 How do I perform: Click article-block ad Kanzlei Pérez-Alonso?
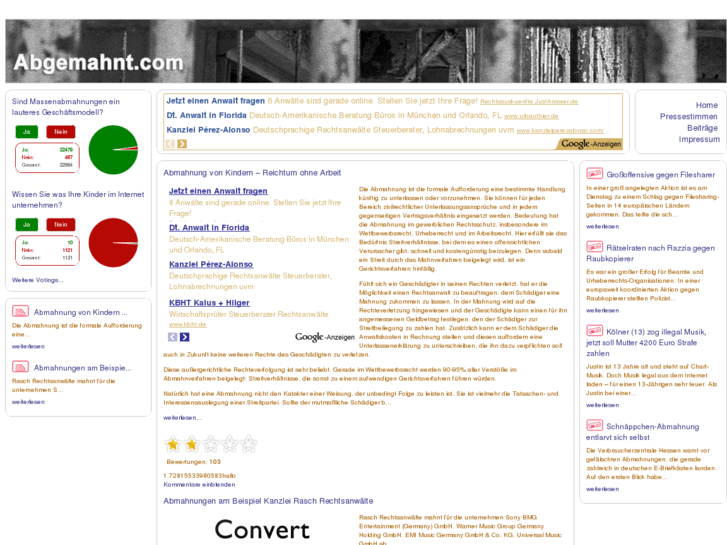pyautogui.click(x=211, y=264)
